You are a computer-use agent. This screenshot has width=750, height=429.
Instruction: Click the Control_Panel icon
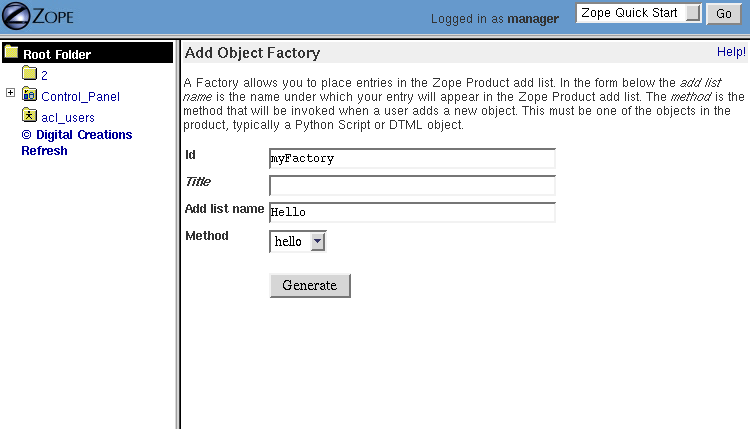coord(29,95)
